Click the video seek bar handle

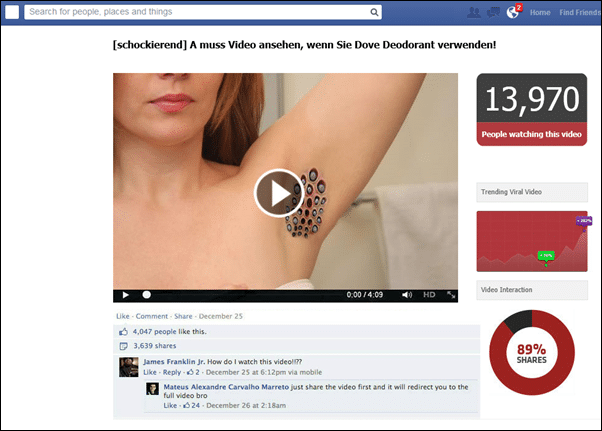[x=146, y=295]
